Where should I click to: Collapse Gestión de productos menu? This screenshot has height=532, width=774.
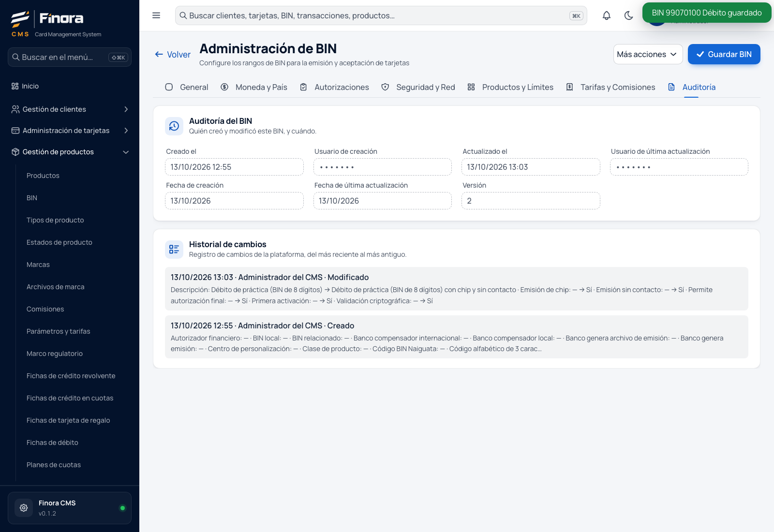(x=70, y=152)
